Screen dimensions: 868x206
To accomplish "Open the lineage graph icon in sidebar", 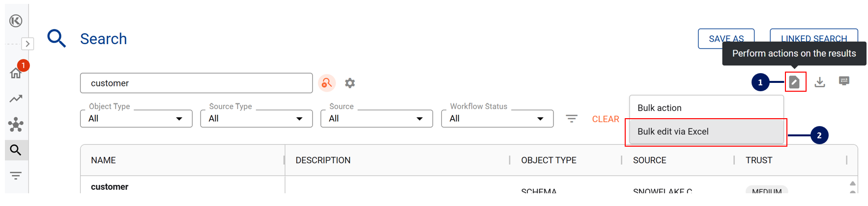I will pyautogui.click(x=16, y=125).
